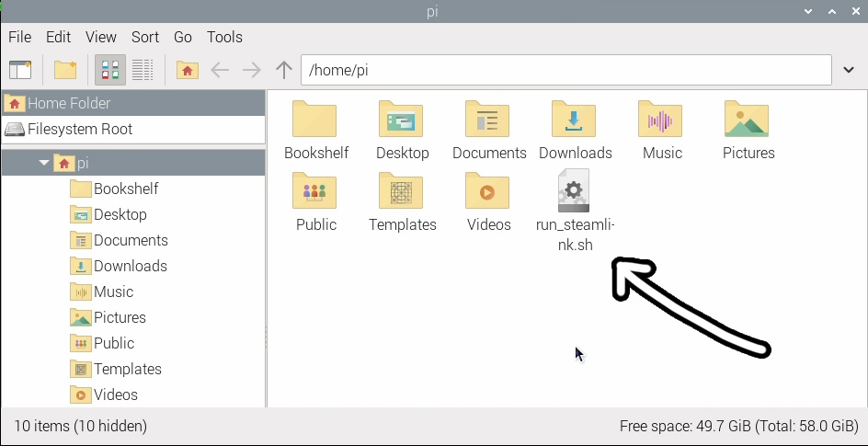The image size is (868, 446).
Task: Click the /home/pi path field
Action: click(x=565, y=70)
